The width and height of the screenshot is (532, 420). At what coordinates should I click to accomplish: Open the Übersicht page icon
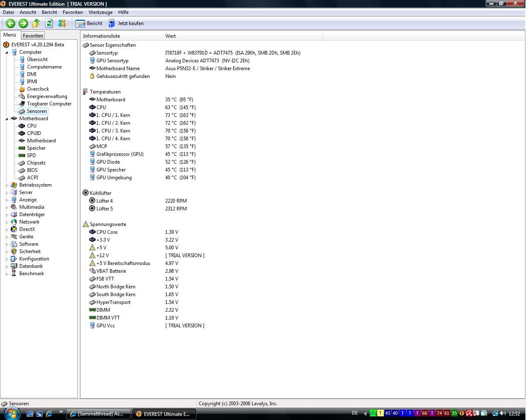pyautogui.click(x=22, y=59)
